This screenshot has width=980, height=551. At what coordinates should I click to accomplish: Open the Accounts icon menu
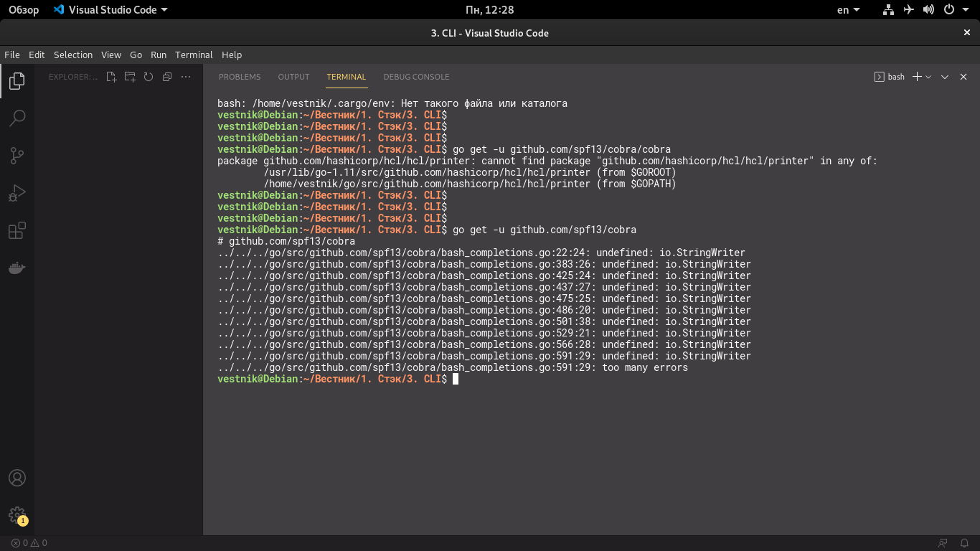coord(17,477)
